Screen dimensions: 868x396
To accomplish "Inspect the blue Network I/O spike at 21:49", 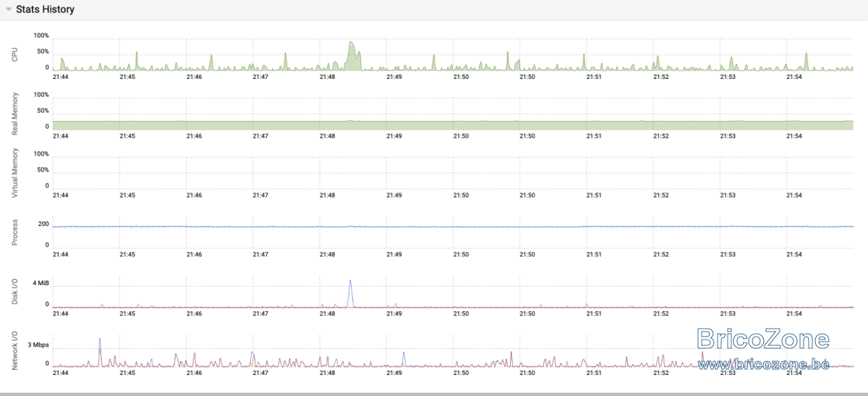I will pyautogui.click(x=404, y=359).
